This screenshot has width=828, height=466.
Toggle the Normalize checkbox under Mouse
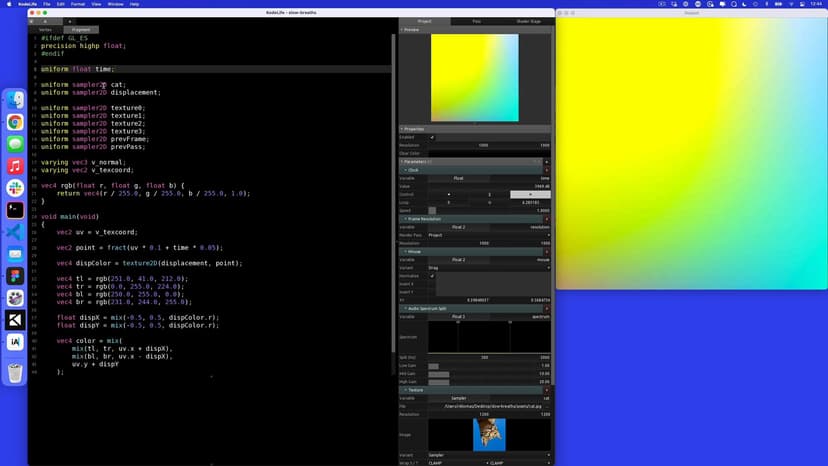click(x=432, y=275)
